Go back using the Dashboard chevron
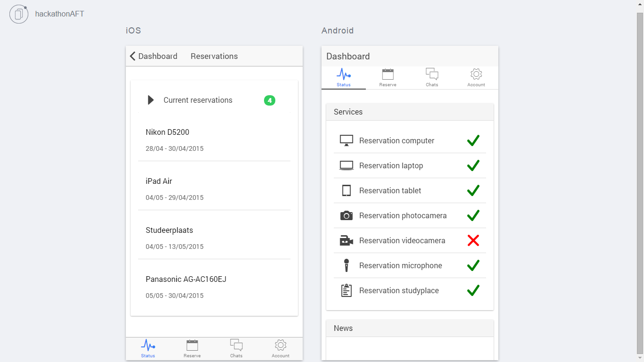 click(x=133, y=56)
